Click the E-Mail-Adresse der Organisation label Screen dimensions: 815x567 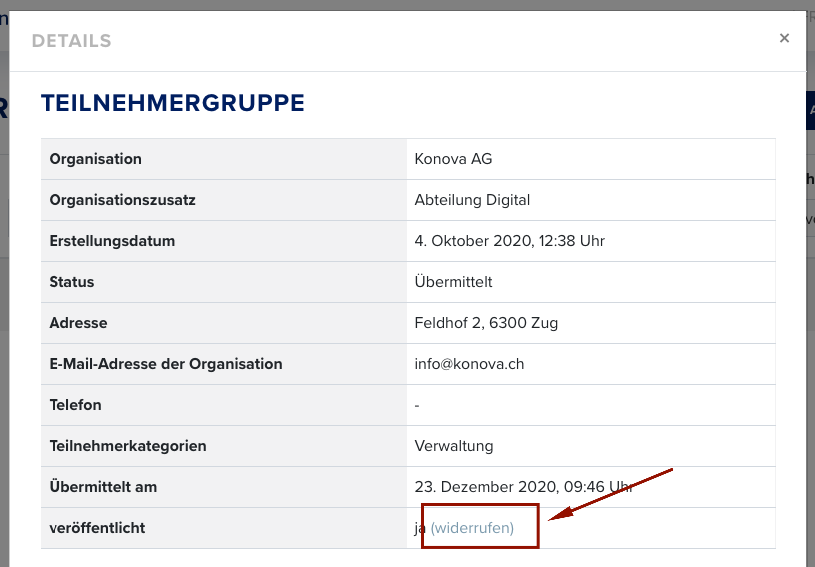point(166,364)
